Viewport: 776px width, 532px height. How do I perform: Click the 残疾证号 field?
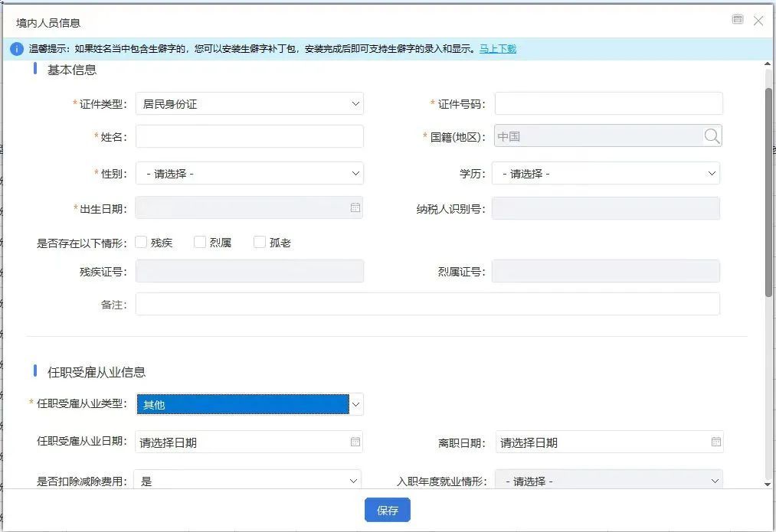click(x=250, y=271)
